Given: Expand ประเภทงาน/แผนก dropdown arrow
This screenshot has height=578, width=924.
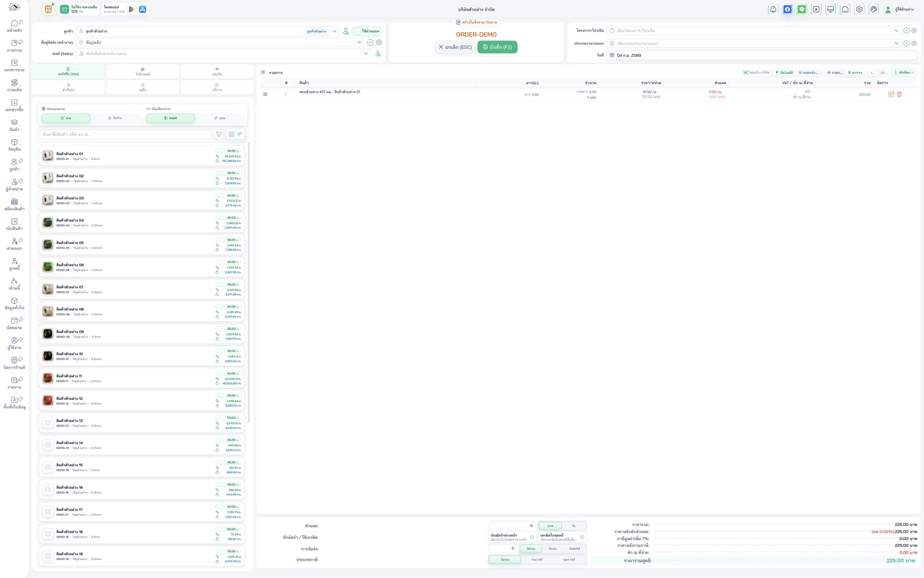Looking at the screenshot, I should coord(896,43).
